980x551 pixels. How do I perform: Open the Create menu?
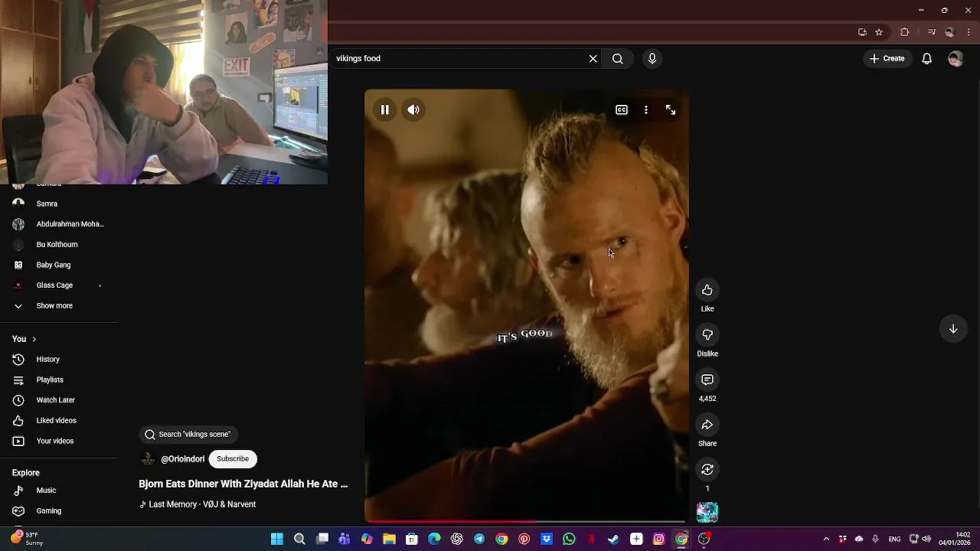pos(887,59)
